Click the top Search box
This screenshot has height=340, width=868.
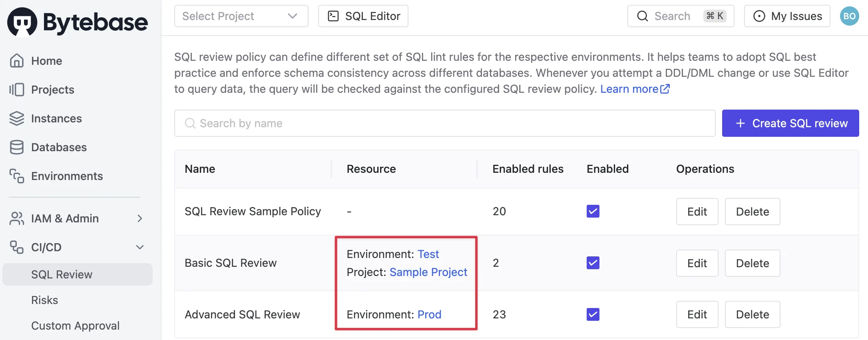tap(681, 16)
